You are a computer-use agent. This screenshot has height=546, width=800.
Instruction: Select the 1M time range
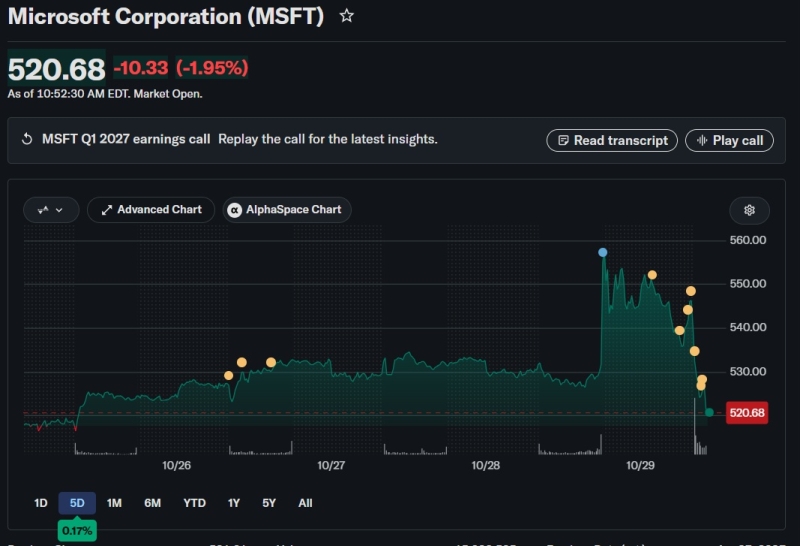point(114,503)
